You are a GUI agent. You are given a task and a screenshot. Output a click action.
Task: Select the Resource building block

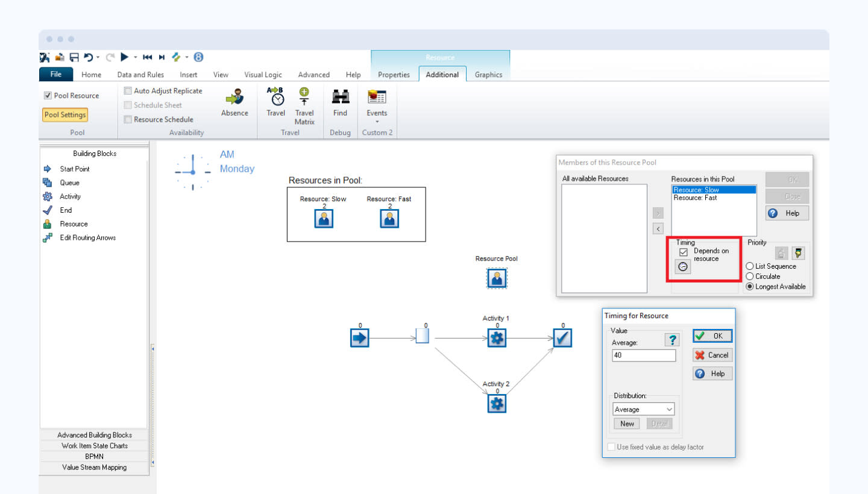click(x=74, y=224)
